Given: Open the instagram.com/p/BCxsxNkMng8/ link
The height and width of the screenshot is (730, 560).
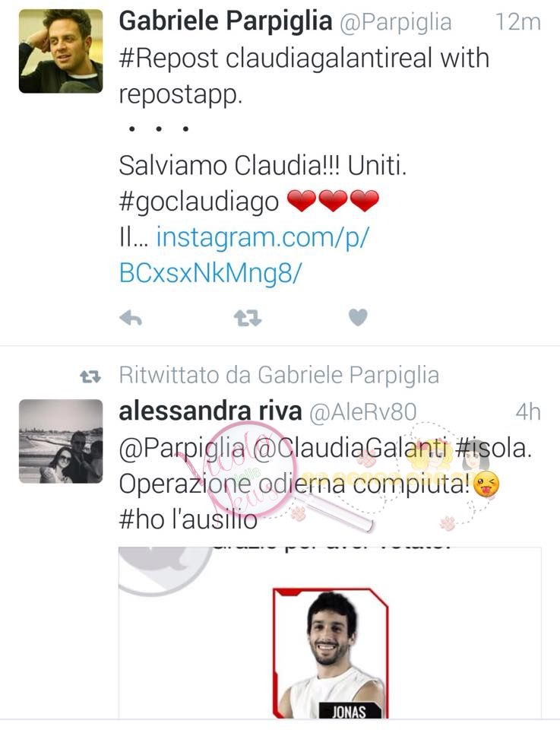Looking at the screenshot, I should pos(244,255).
